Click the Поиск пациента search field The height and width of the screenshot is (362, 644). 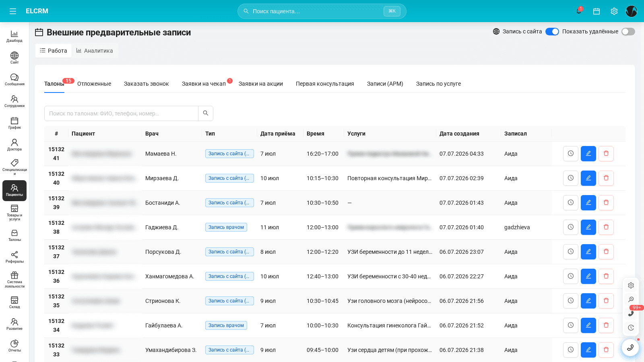tap(322, 11)
